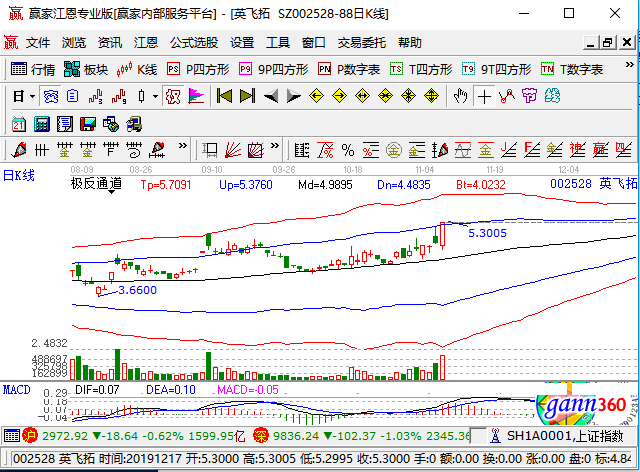Open the 窗口 menu

[x=313, y=42]
